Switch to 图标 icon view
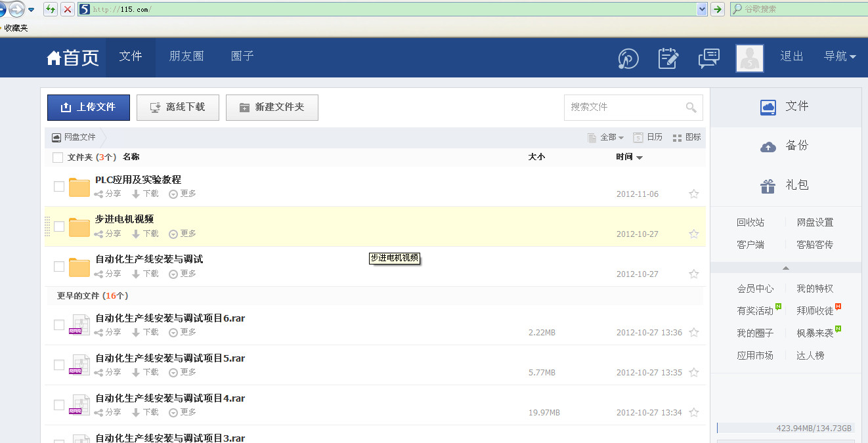 click(x=687, y=137)
